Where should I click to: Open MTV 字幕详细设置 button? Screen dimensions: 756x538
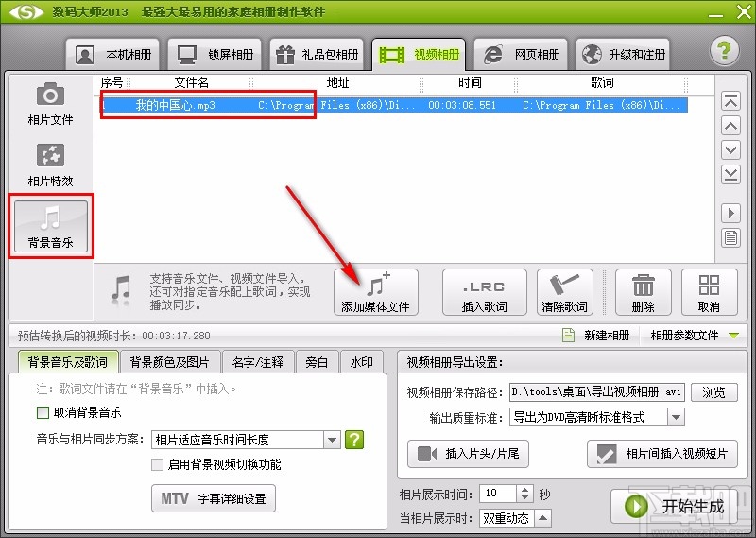point(214,498)
